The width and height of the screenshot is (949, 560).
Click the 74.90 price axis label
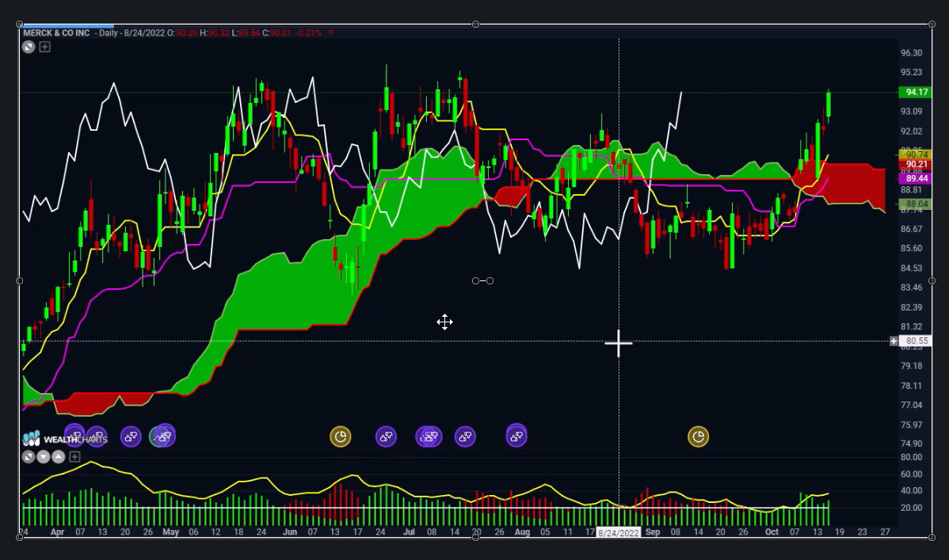pos(912,443)
